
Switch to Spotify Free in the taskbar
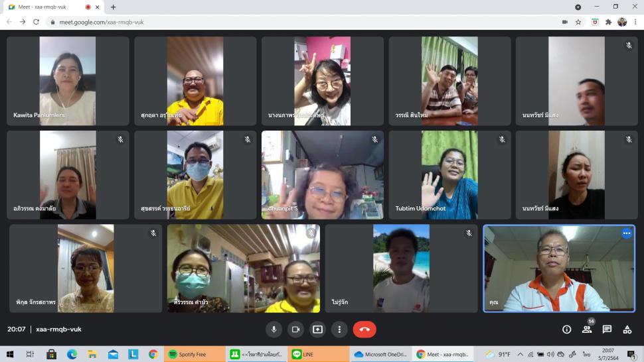[x=193, y=355]
